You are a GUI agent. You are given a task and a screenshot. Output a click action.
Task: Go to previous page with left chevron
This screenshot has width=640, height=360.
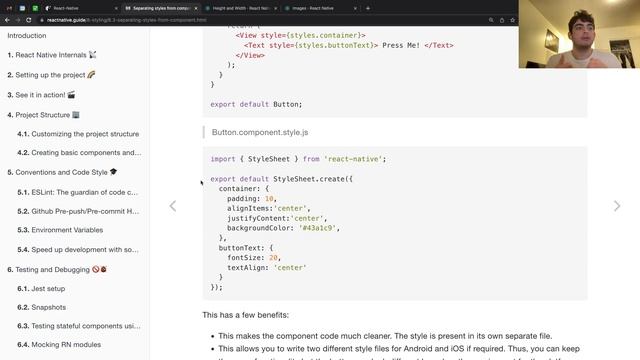click(x=173, y=206)
